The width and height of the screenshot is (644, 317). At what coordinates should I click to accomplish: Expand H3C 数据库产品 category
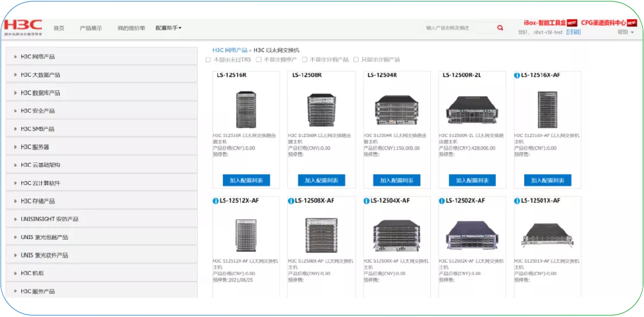[102, 93]
